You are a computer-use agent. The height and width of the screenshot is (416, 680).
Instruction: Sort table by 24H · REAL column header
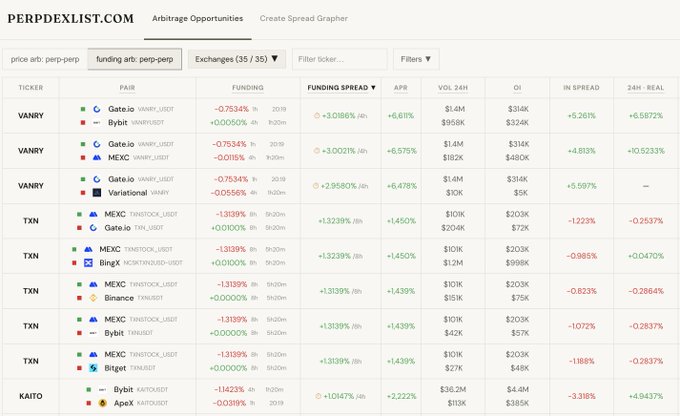click(646, 88)
